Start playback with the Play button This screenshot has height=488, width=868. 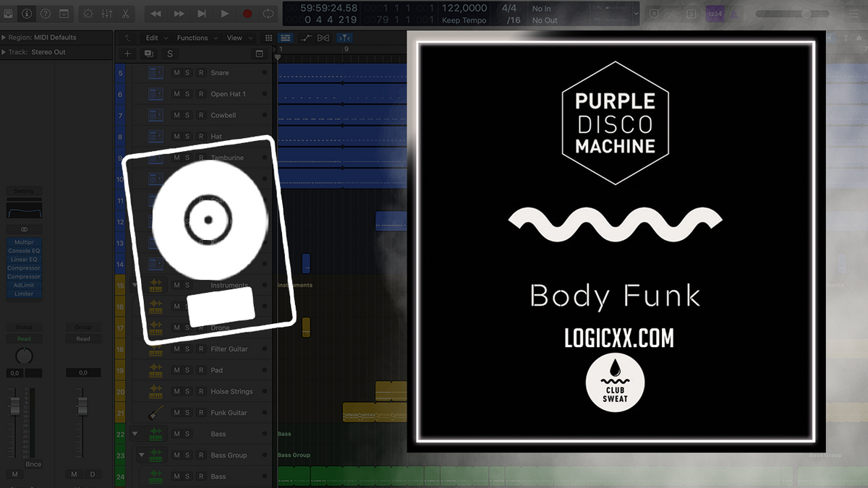(224, 12)
